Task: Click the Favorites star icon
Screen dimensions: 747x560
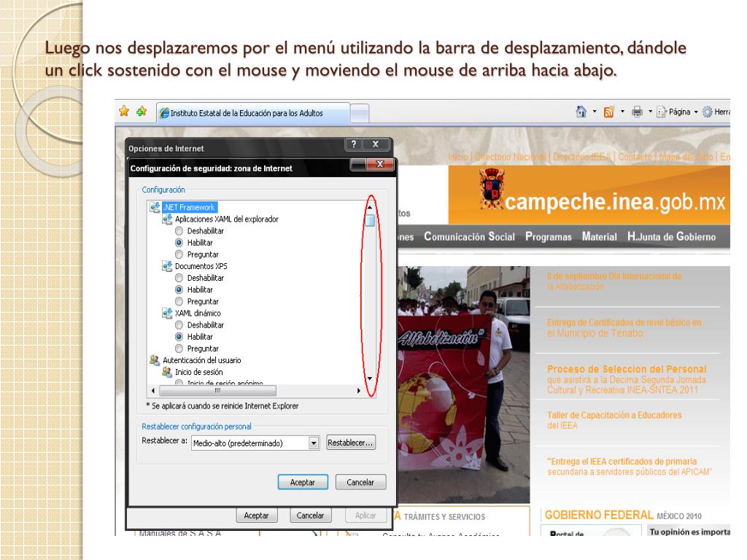Action: click(x=124, y=112)
